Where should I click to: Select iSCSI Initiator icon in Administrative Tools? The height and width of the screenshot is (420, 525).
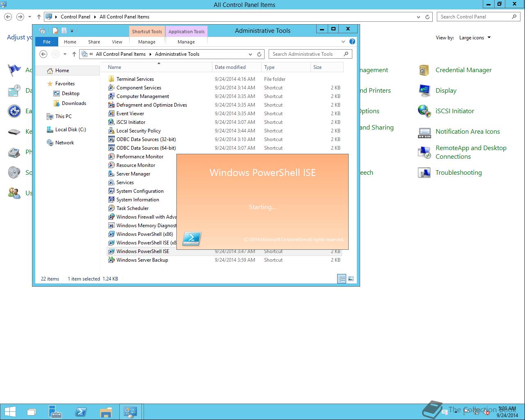(x=111, y=122)
